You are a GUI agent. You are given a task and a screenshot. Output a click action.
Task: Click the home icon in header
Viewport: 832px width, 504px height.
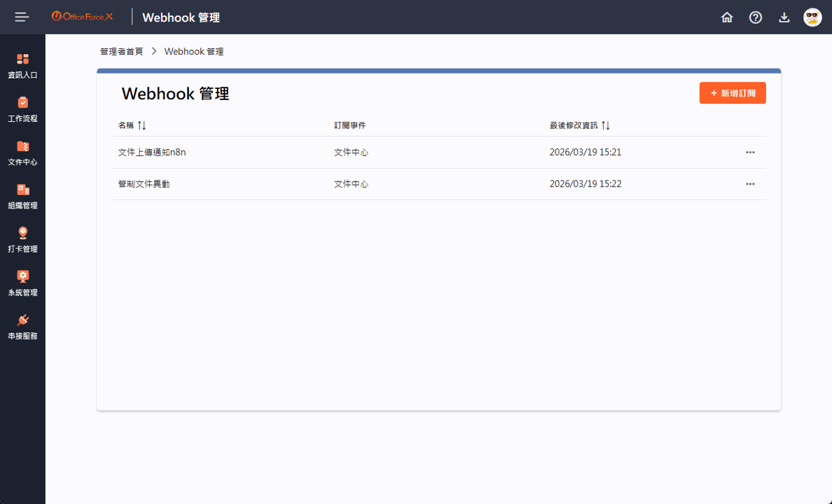727,17
